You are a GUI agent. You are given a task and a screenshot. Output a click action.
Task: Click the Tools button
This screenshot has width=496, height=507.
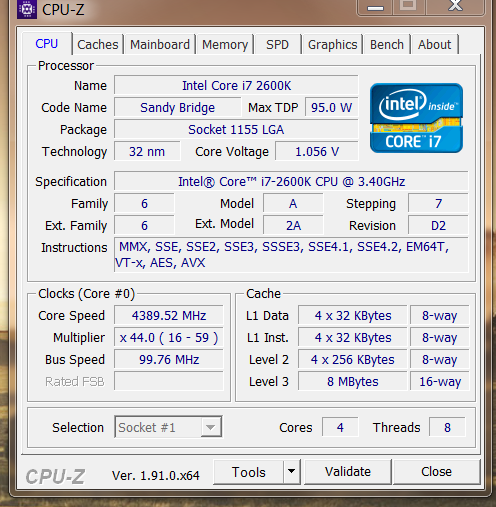click(249, 472)
